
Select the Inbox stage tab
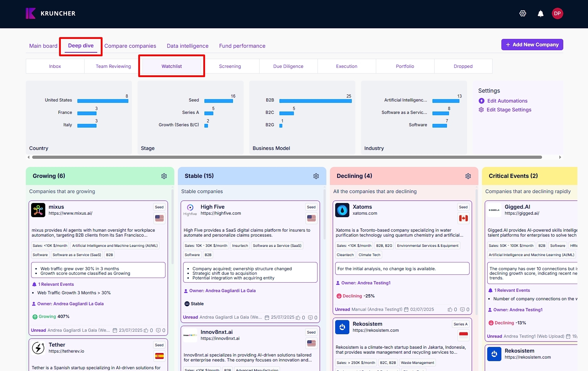pyautogui.click(x=55, y=66)
